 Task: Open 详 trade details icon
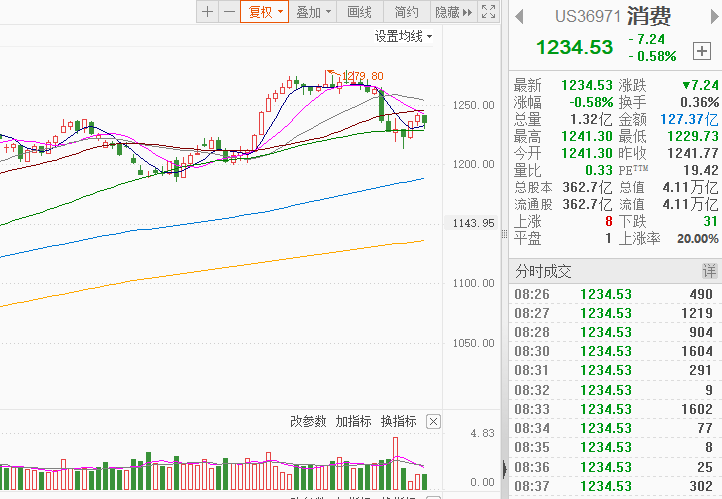709,271
